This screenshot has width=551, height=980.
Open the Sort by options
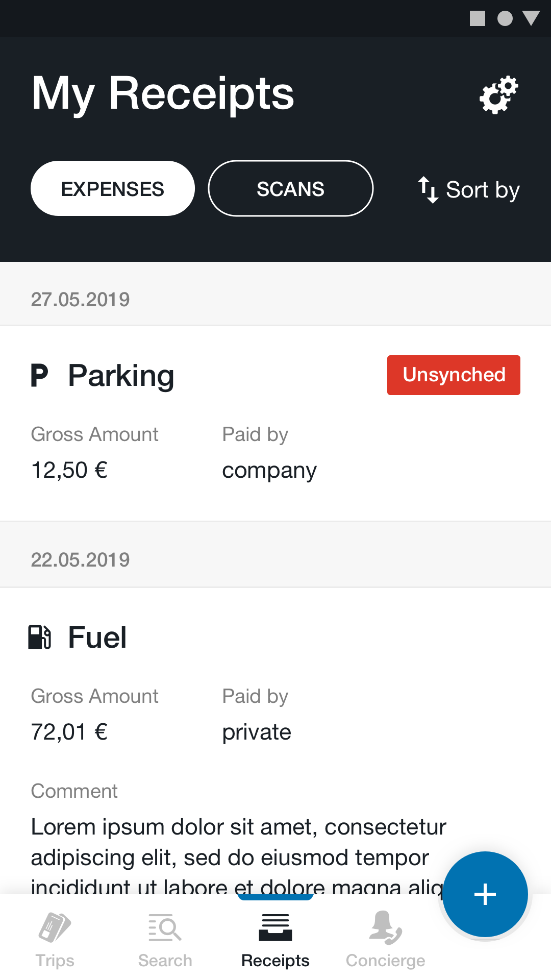[x=483, y=190]
